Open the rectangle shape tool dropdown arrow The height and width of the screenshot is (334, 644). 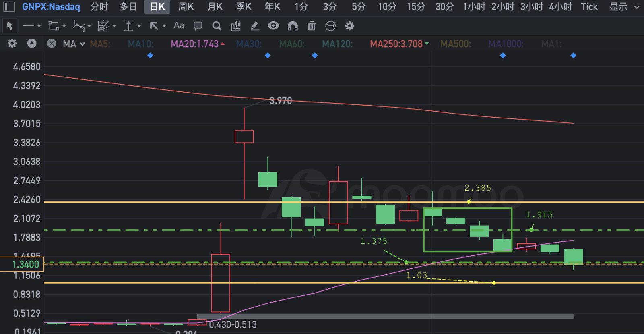click(x=64, y=26)
